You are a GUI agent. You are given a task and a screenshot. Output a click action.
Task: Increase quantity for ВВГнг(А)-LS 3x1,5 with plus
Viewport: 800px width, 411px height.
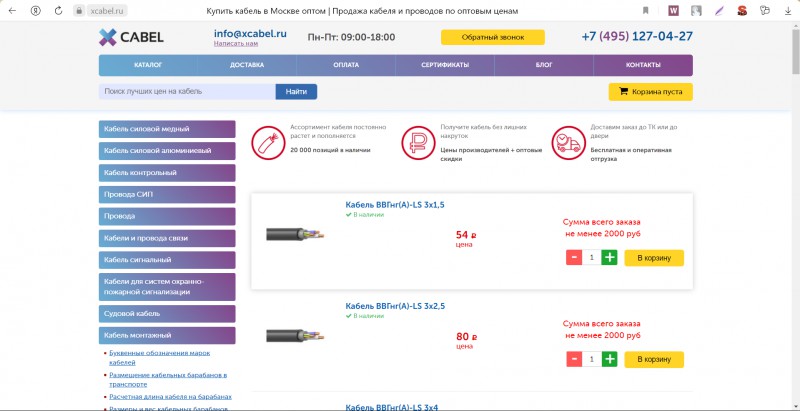click(609, 258)
